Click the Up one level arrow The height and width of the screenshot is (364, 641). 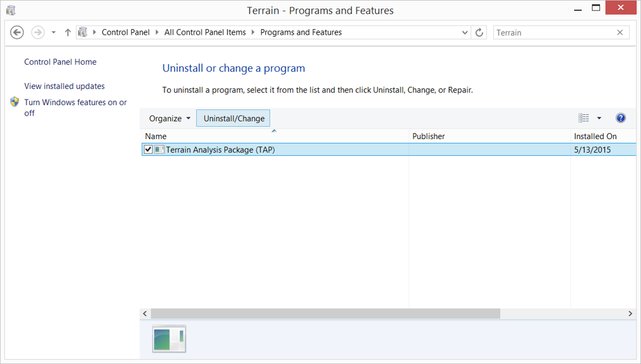(68, 32)
